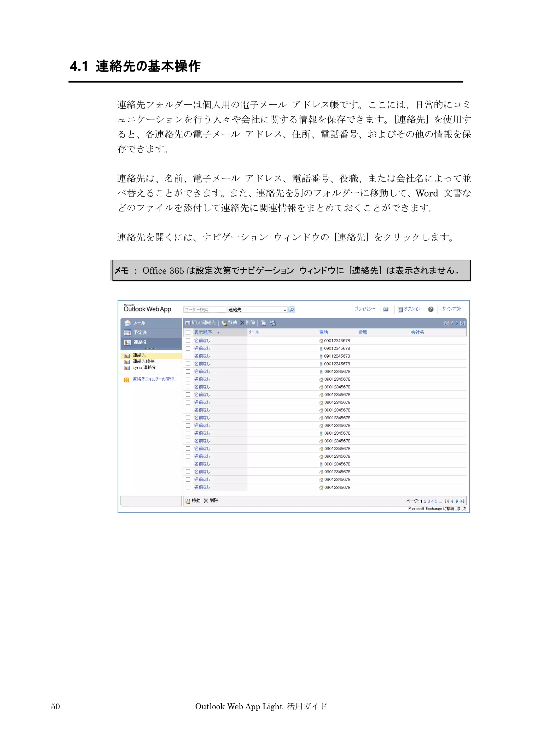
Task: Click the meeting request icon in top toolbar
Action: tap(273, 323)
